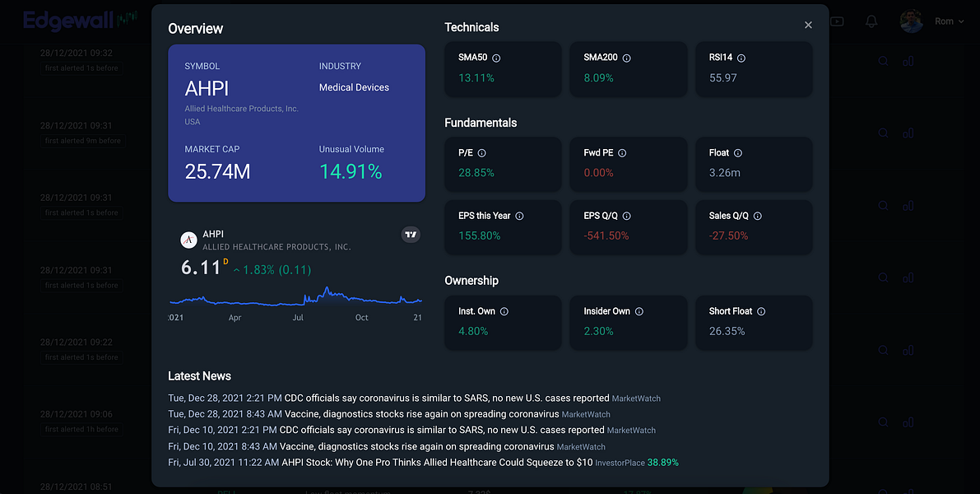The image size is (980, 494).
Task: Search icon for the 28/12/2021 09:22 alert
Action: point(883,350)
